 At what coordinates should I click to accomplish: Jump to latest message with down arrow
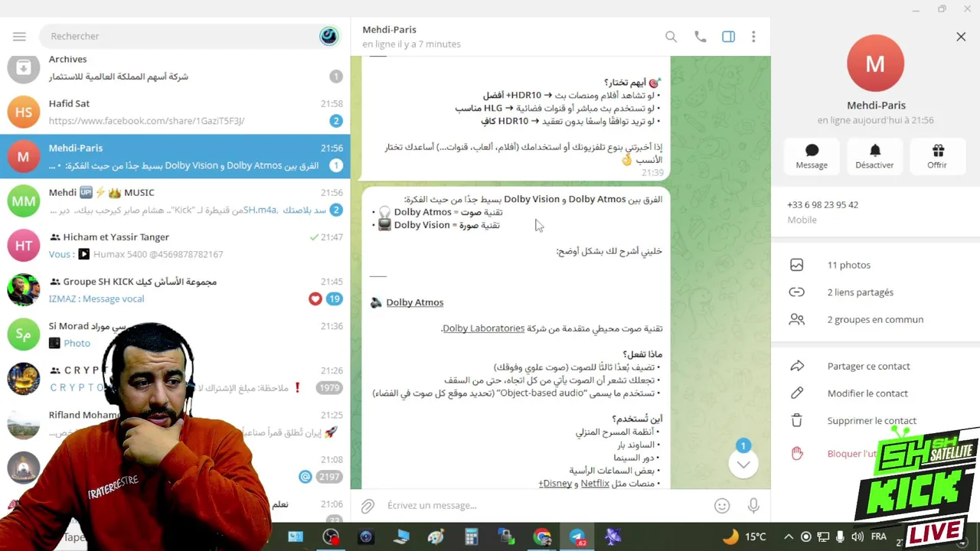(x=743, y=464)
